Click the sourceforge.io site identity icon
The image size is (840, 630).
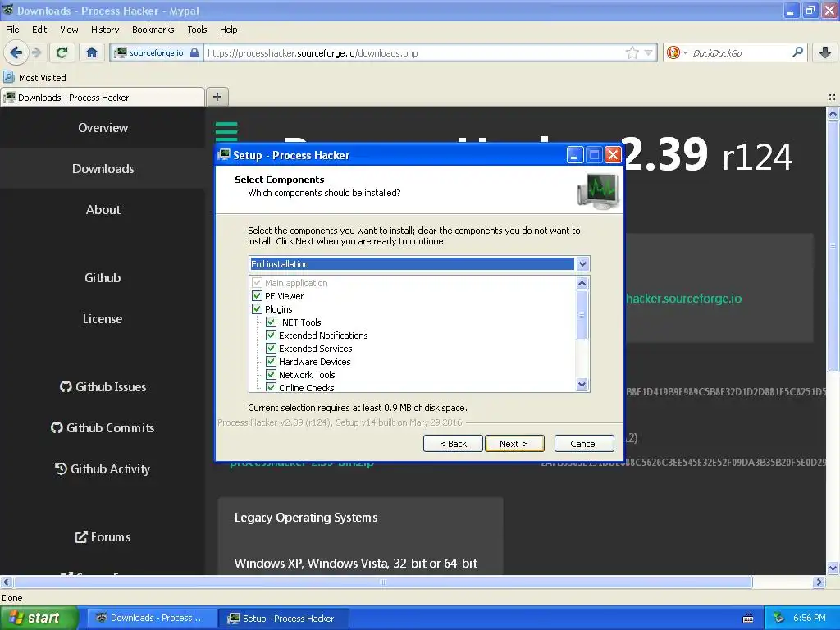tap(121, 52)
